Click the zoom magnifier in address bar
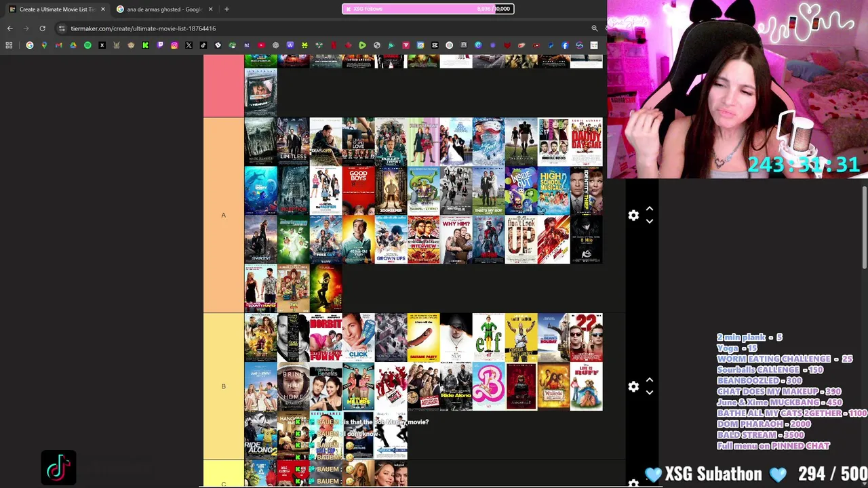This screenshot has width=868, height=488. coord(595,28)
